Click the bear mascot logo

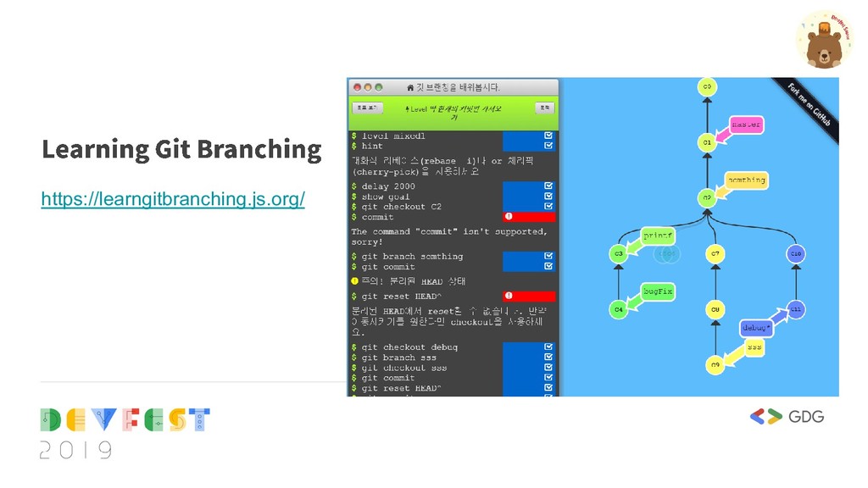824,41
